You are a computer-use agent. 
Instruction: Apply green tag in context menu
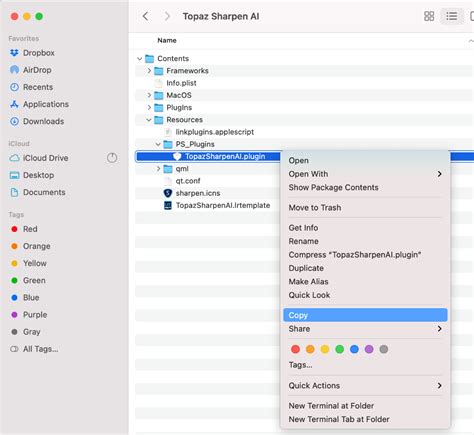[x=340, y=349]
